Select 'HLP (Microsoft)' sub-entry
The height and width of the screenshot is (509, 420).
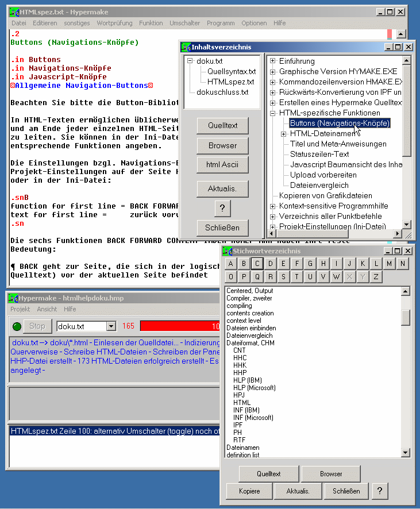click(254, 388)
